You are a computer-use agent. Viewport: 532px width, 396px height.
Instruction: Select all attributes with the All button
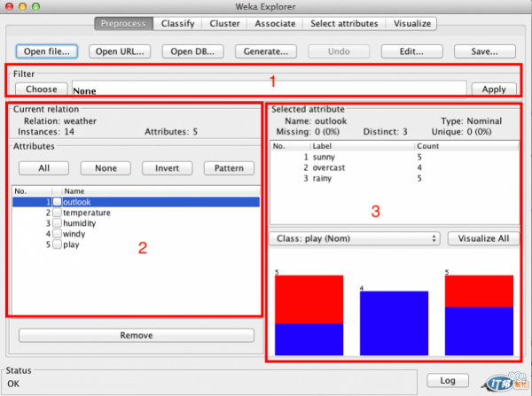click(43, 168)
